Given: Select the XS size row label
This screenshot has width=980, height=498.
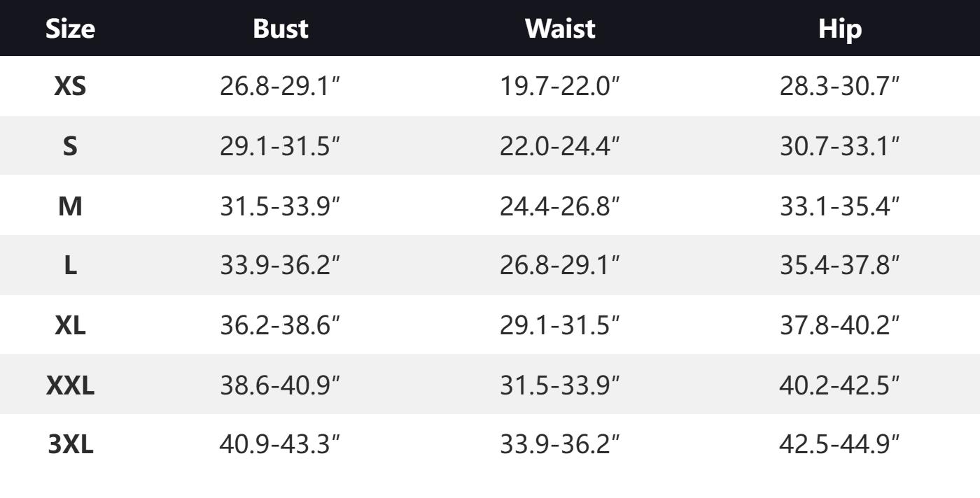Looking at the screenshot, I should (x=70, y=87).
